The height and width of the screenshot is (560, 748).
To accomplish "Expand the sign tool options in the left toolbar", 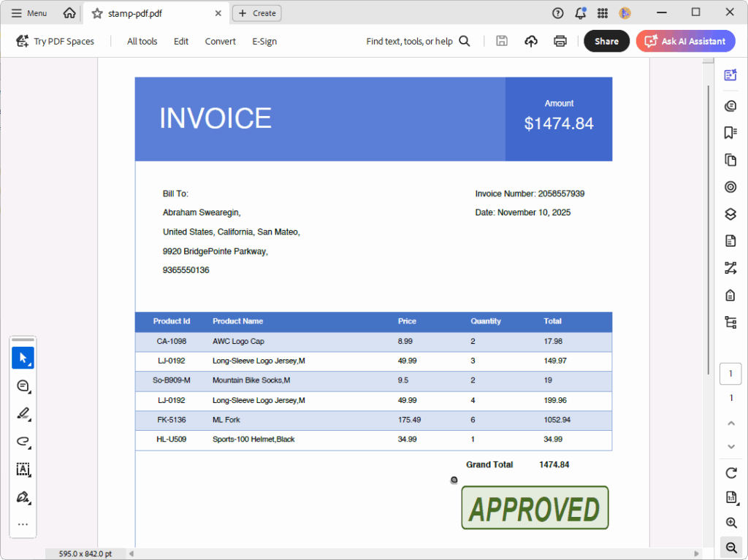I will point(23,497).
